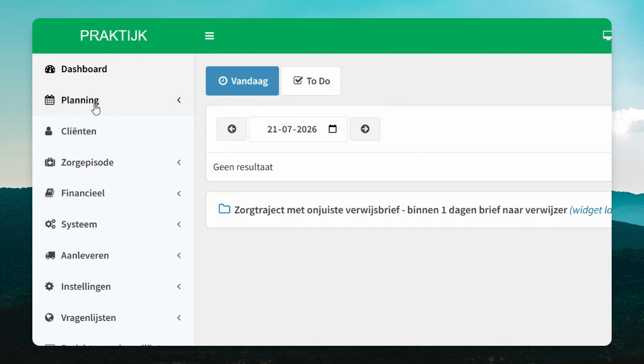Click the date field showing 21-07-2026
The width and height of the screenshot is (644, 364).
(x=298, y=129)
